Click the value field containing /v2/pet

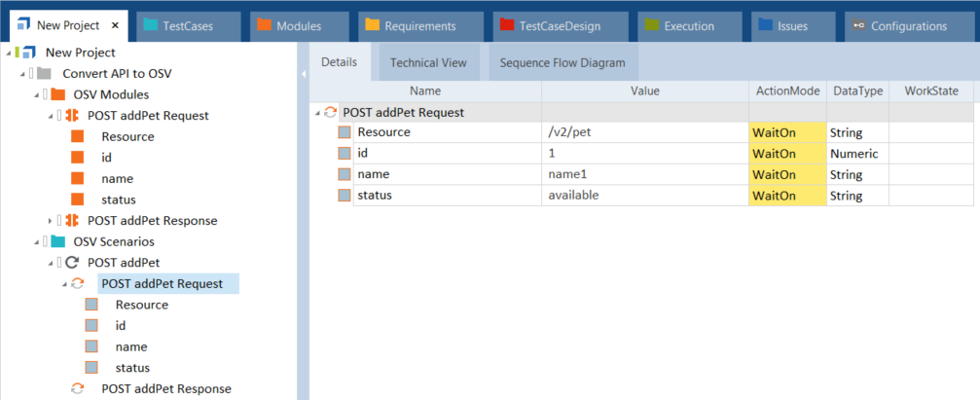click(644, 132)
